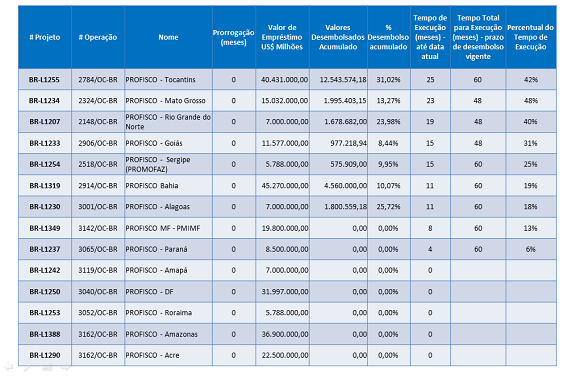Click the 'Nome' header cell
Image resolution: width=580 pixels, height=377 pixels.
(168, 37)
